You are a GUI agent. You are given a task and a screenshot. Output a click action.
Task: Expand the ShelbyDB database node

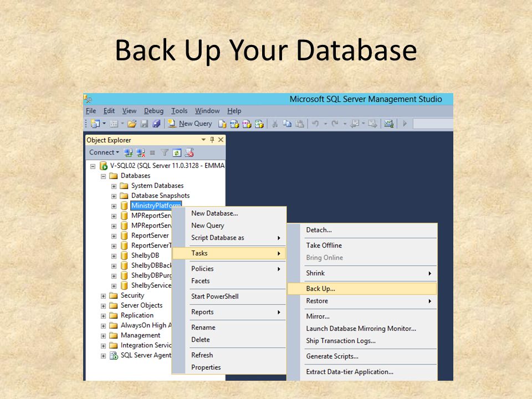114,256
